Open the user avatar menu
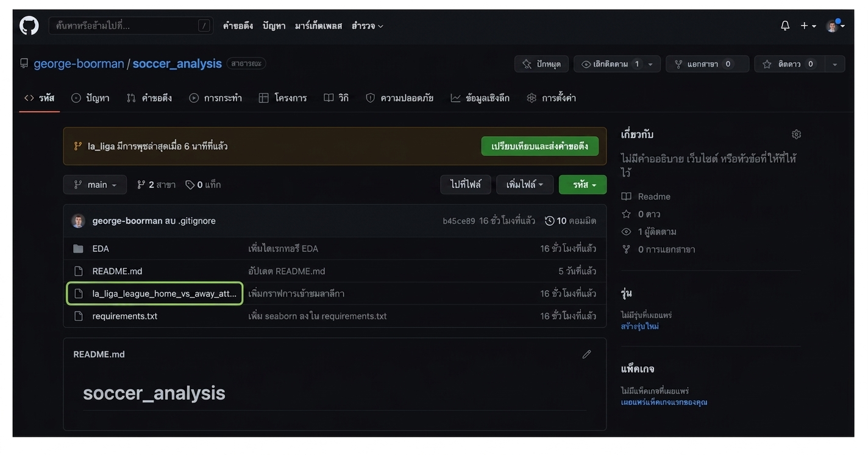Image resolution: width=868 pixels, height=455 pixels. pos(834,26)
